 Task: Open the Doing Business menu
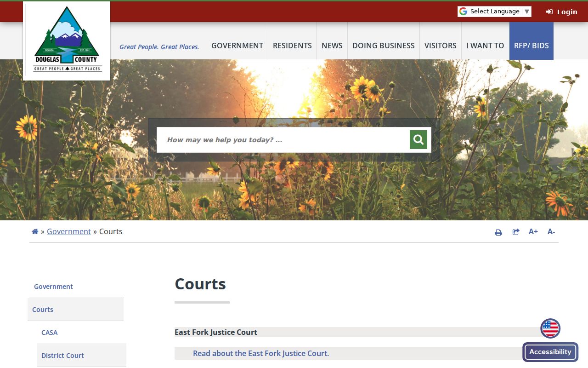[384, 46]
